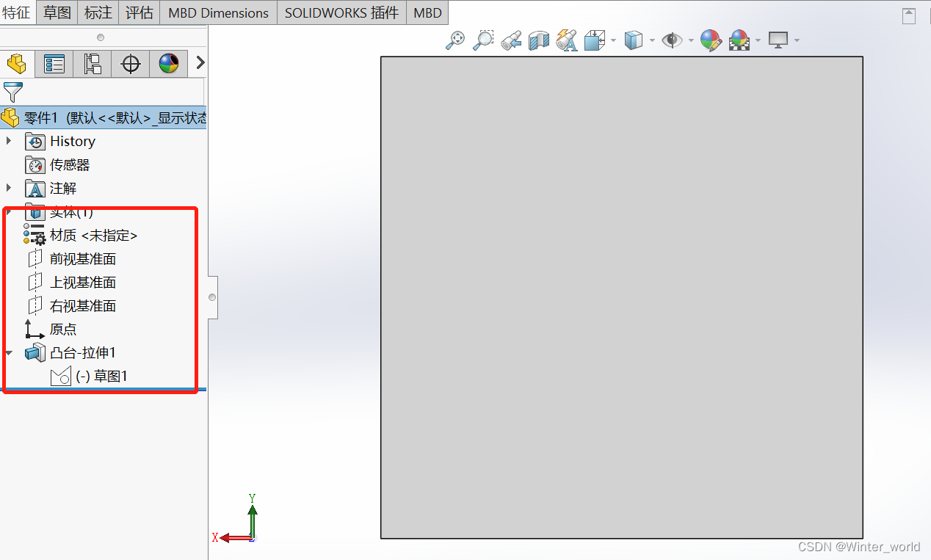Click the panel collapse arrow on divider

pyautogui.click(x=211, y=297)
